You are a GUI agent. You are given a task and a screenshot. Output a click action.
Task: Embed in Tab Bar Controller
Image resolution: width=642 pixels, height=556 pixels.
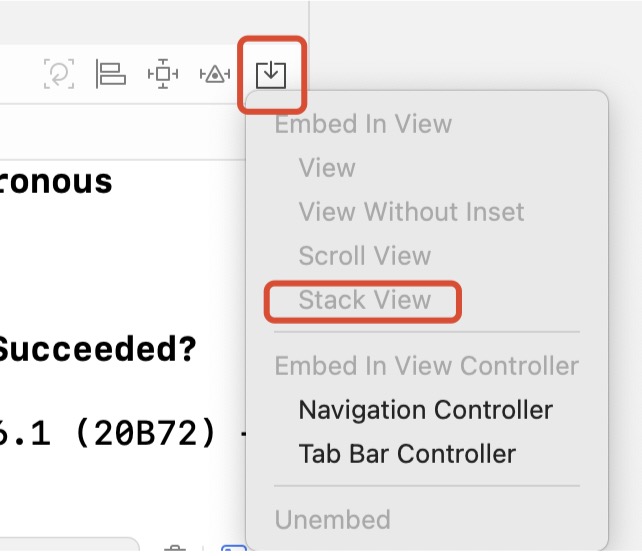coord(407,454)
